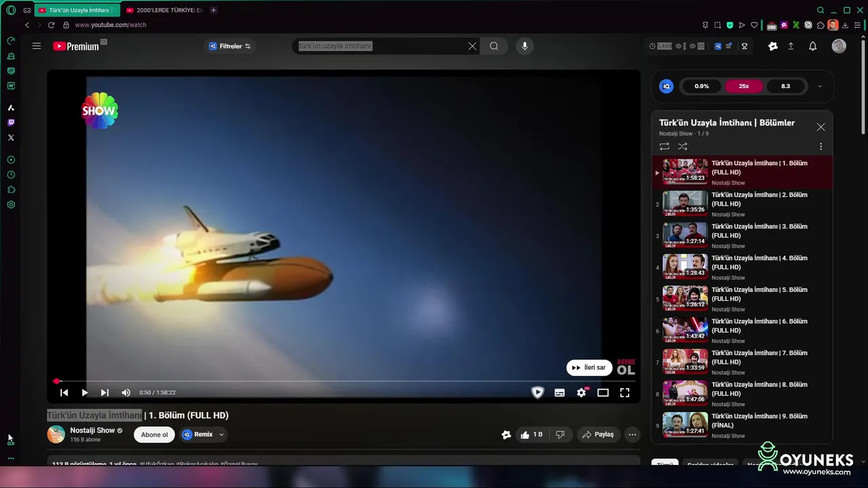
Task: Open the sidebar history clock icon
Action: click(x=11, y=175)
